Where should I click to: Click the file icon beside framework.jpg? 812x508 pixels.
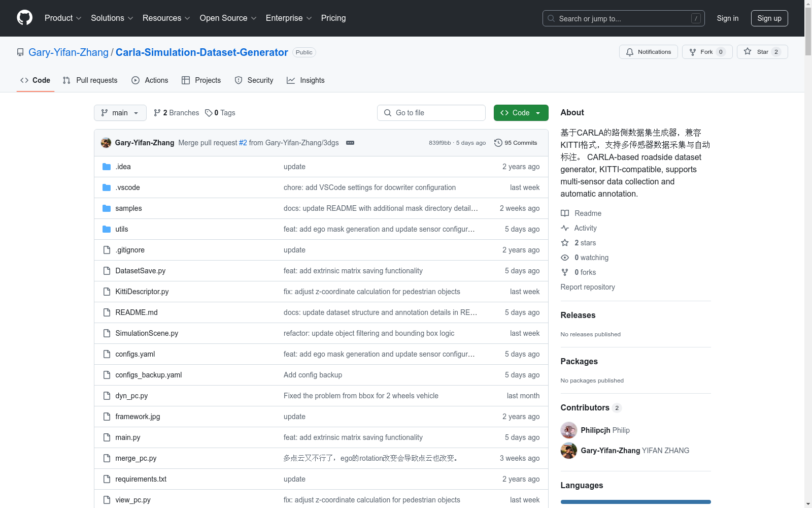coord(107,417)
